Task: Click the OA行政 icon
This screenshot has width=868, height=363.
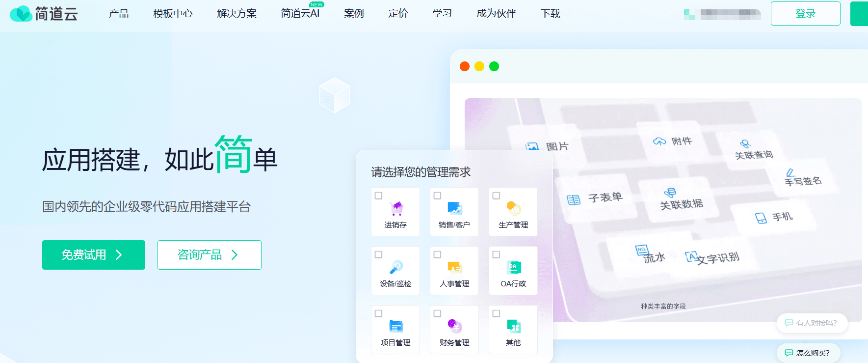Action: tap(513, 267)
